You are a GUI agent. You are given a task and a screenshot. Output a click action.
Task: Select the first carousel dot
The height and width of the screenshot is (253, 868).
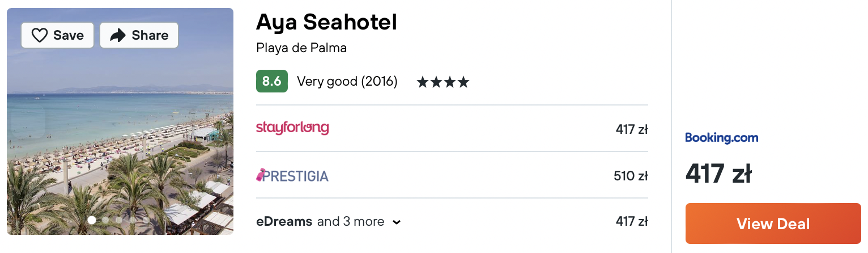point(92,220)
